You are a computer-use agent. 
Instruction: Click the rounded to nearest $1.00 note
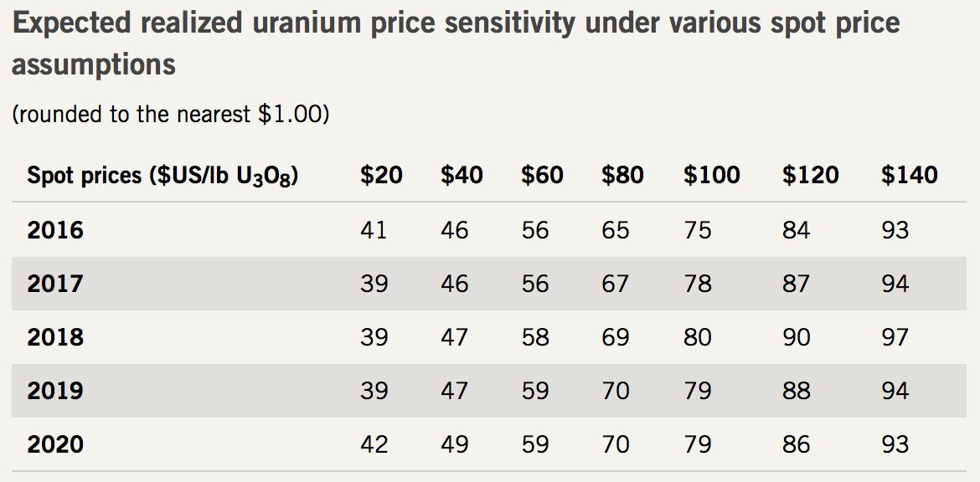tap(170, 114)
